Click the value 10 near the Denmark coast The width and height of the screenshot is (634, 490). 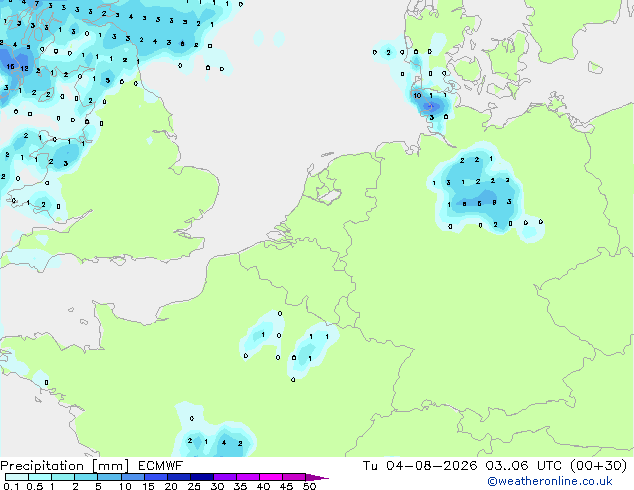(417, 95)
